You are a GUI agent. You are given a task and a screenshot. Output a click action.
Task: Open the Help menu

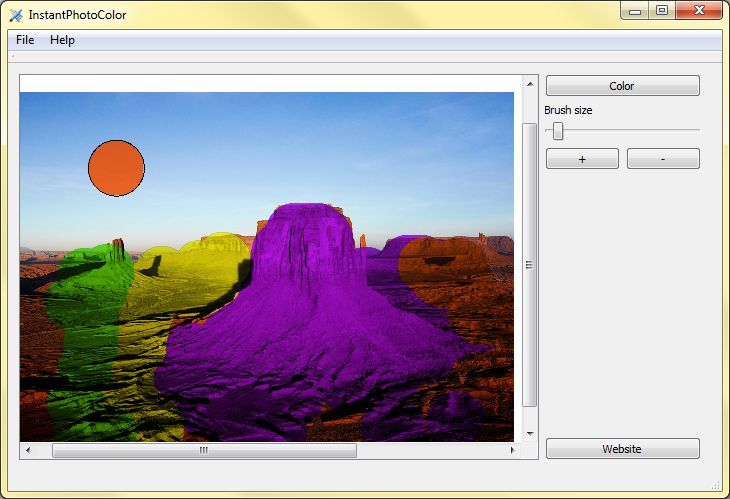point(62,40)
